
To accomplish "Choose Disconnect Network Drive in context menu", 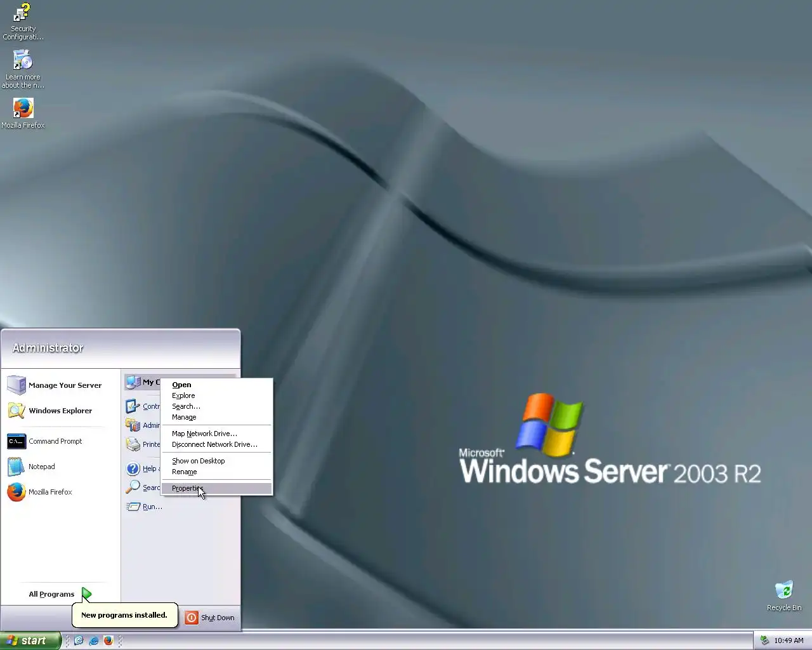I will pos(216,444).
